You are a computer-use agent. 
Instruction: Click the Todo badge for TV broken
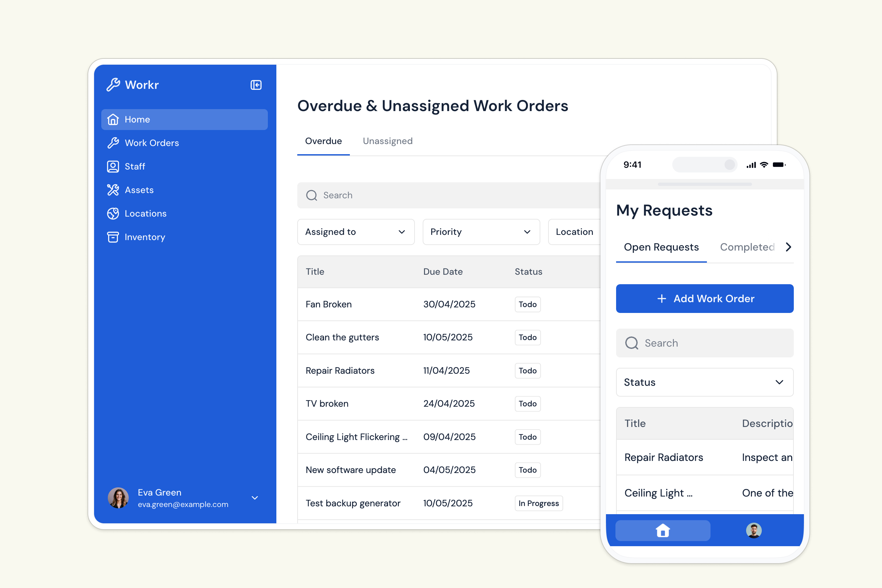[528, 404]
